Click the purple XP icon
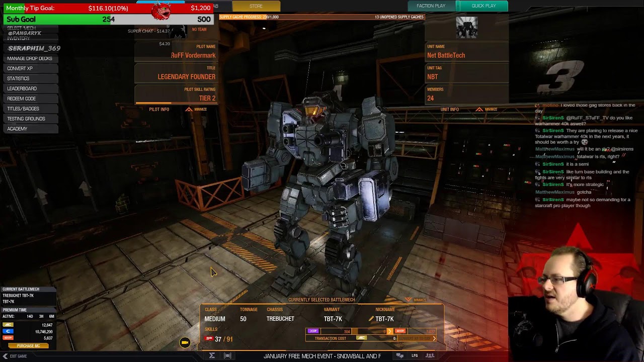This screenshot has width=644, height=362. click(313, 331)
